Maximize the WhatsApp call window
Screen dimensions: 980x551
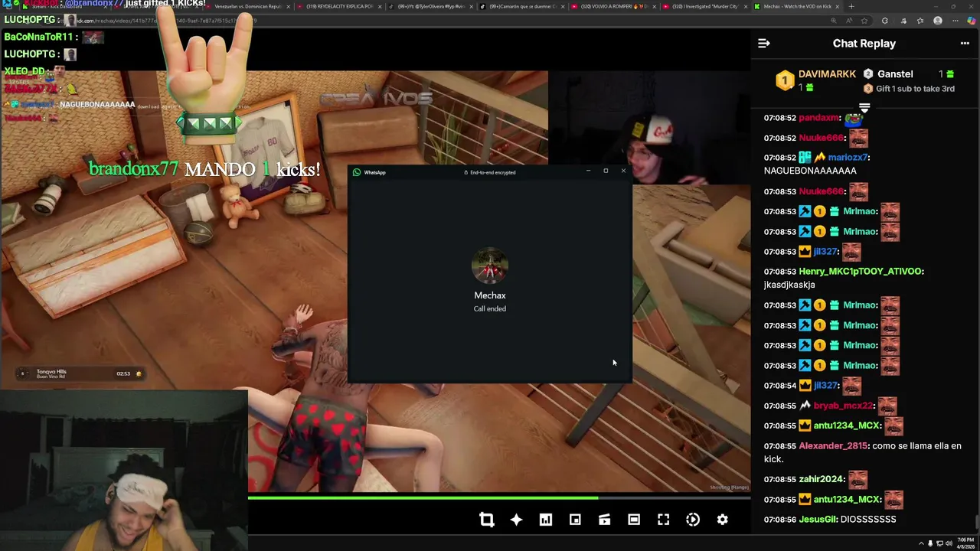point(606,171)
